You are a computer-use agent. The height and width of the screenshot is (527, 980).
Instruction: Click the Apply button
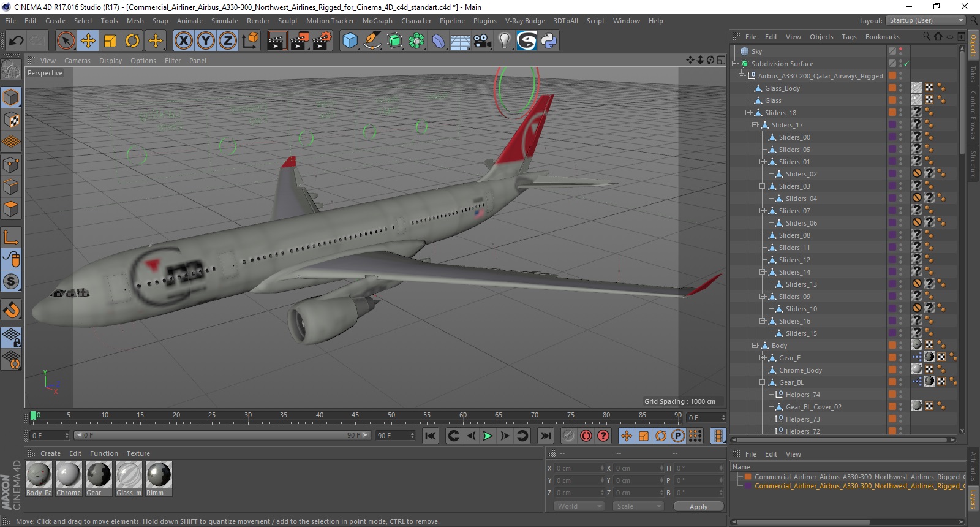click(x=698, y=507)
